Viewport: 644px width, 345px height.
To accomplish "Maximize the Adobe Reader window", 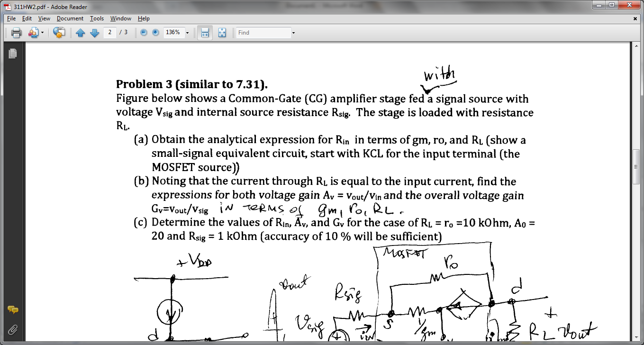I will click(612, 5).
